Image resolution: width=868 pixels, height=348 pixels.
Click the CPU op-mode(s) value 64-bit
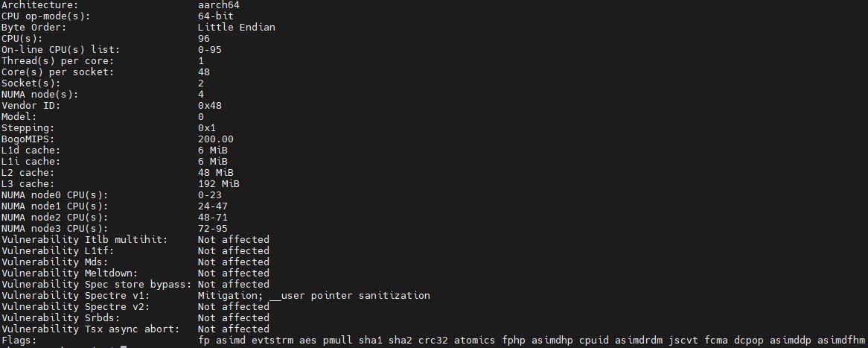click(x=215, y=16)
